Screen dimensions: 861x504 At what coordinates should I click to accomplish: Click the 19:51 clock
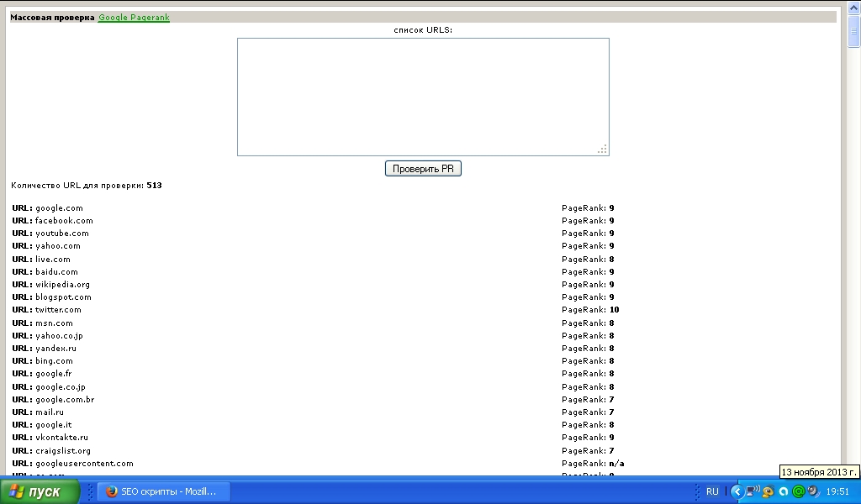pyautogui.click(x=837, y=491)
